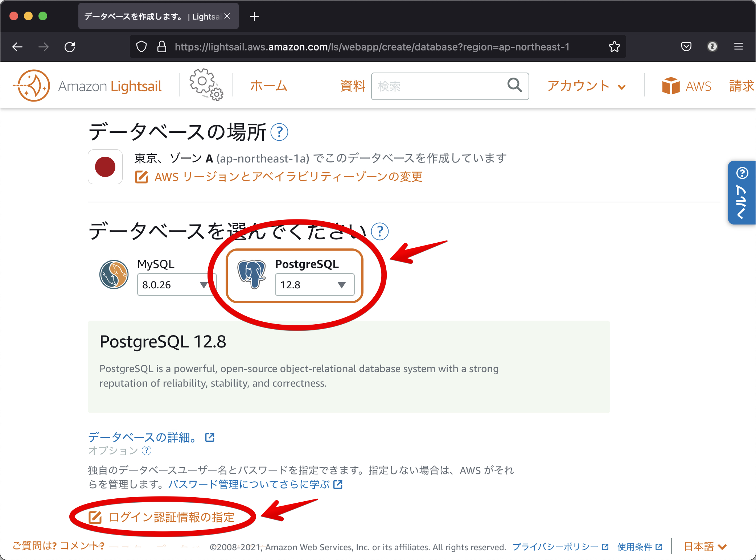Click the AWS cube icon
The image size is (756, 560).
[671, 86]
